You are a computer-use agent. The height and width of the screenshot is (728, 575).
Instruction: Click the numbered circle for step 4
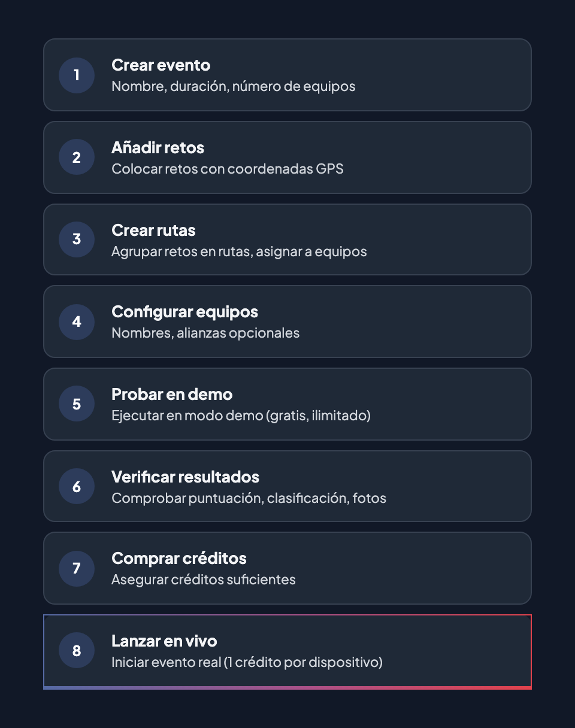[76, 321]
